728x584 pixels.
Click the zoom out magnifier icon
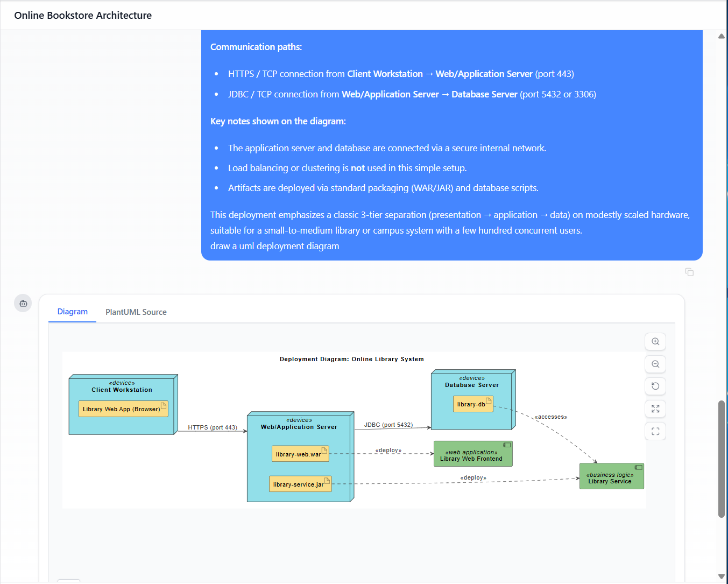coord(655,364)
